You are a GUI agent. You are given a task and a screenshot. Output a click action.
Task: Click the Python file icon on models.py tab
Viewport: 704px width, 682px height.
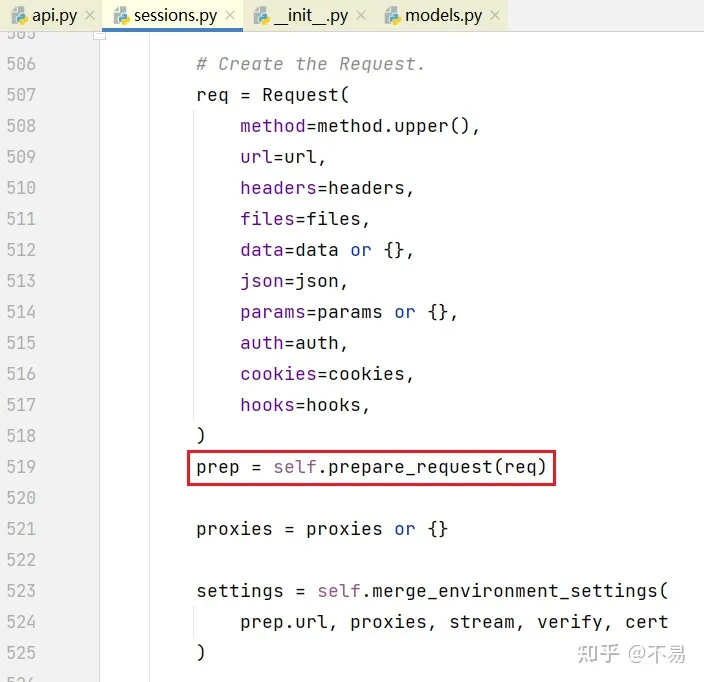pos(392,16)
